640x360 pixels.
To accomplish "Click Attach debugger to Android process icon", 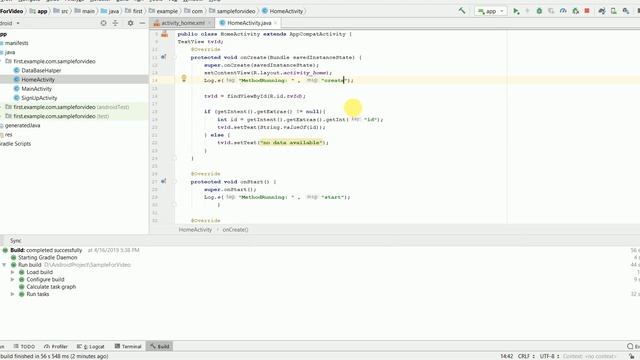I will [x=575, y=11].
